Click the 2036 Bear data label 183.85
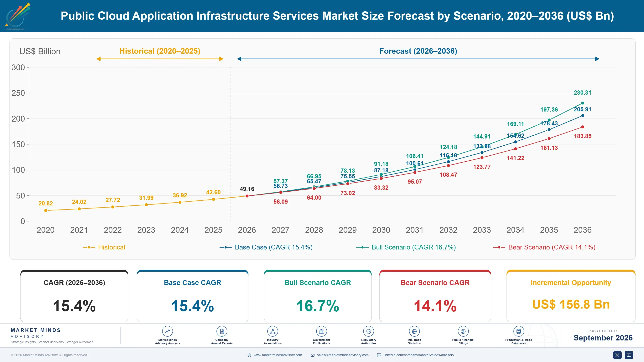This screenshot has width=644, height=362. [x=583, y=136]
